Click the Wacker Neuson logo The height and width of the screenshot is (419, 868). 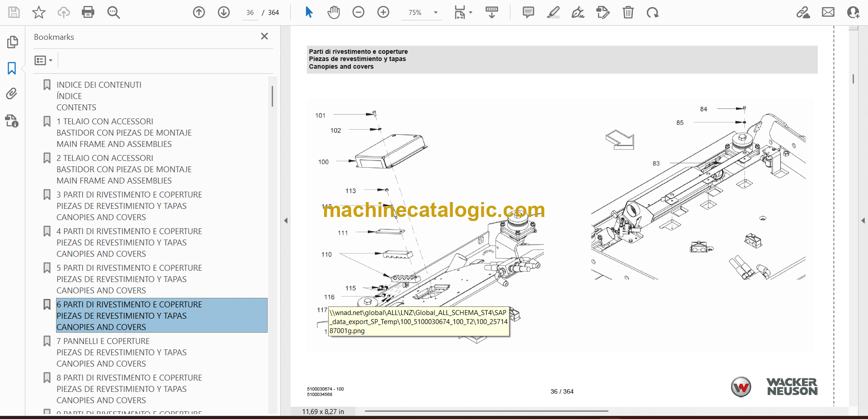(774, 387)
